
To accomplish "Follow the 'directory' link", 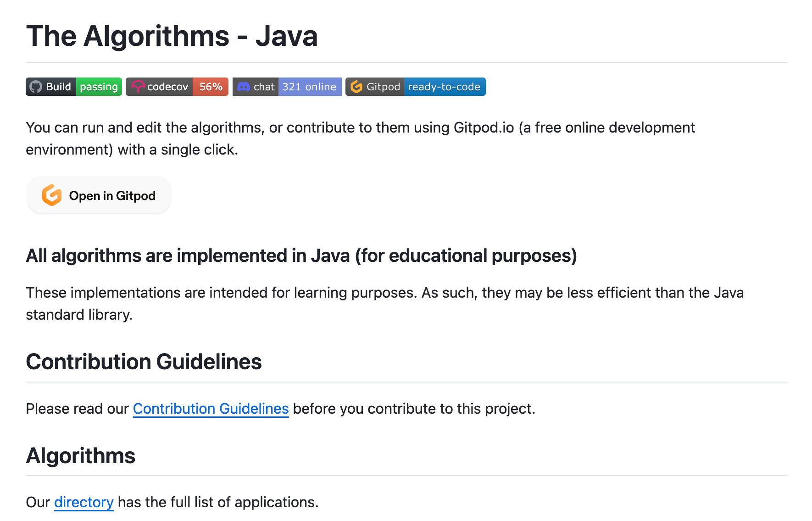I will tap(83, 502).
